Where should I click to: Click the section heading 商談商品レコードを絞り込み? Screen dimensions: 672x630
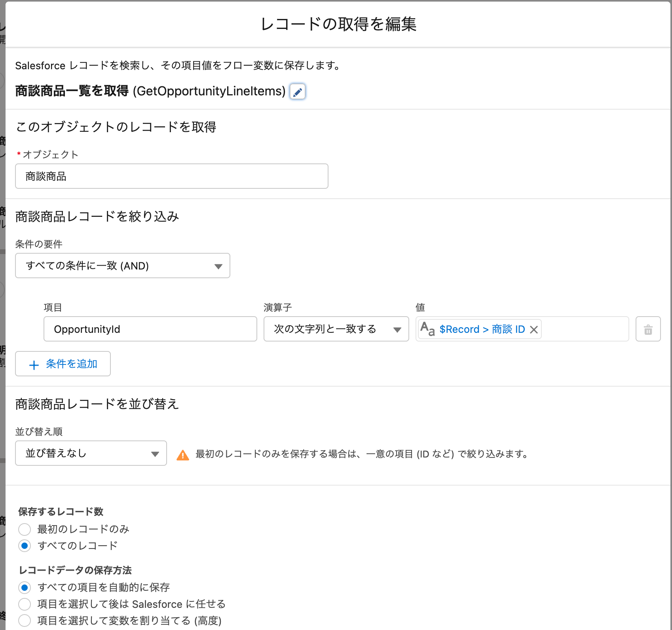(97, 216)
